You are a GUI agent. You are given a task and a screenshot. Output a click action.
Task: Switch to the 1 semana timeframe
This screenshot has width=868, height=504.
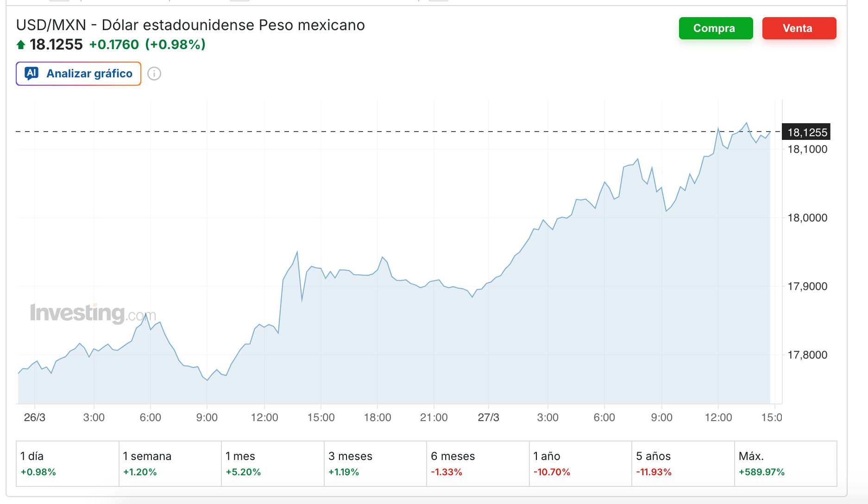pyautogui.click(x=170, y=464)
